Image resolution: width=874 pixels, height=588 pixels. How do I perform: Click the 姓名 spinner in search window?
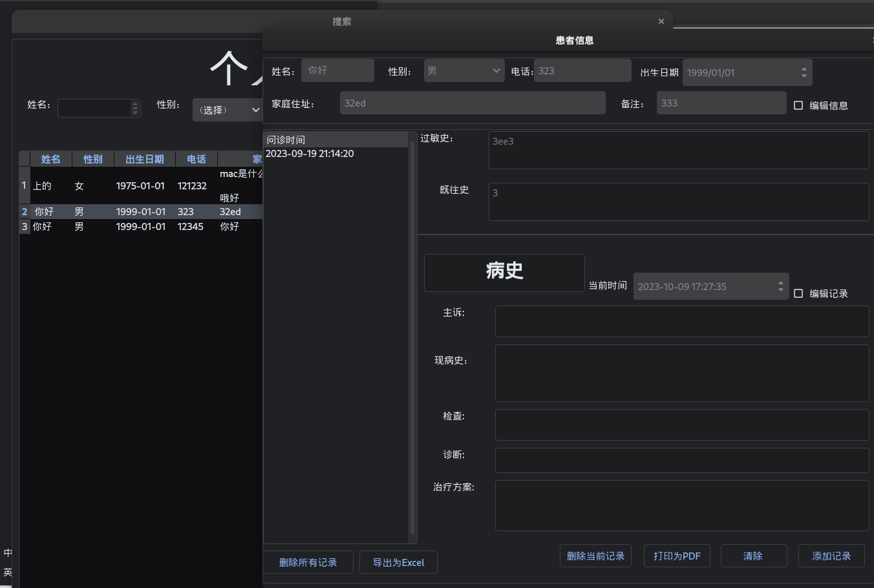(x=135, y=108)
